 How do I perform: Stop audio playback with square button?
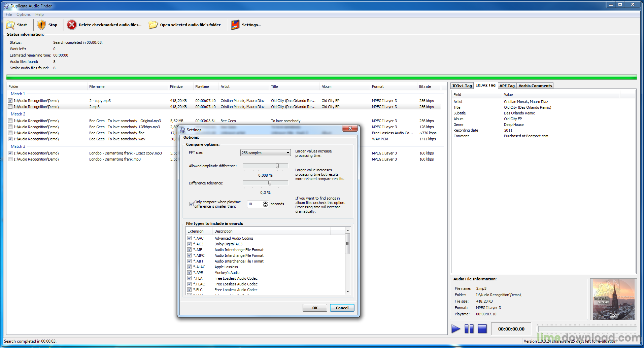pos(482,328)
